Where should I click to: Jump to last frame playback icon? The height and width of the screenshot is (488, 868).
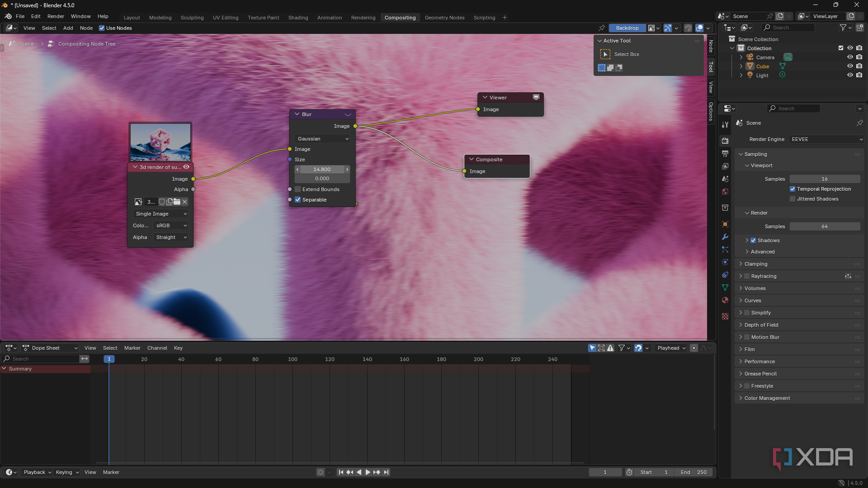(x=386, y=472)
